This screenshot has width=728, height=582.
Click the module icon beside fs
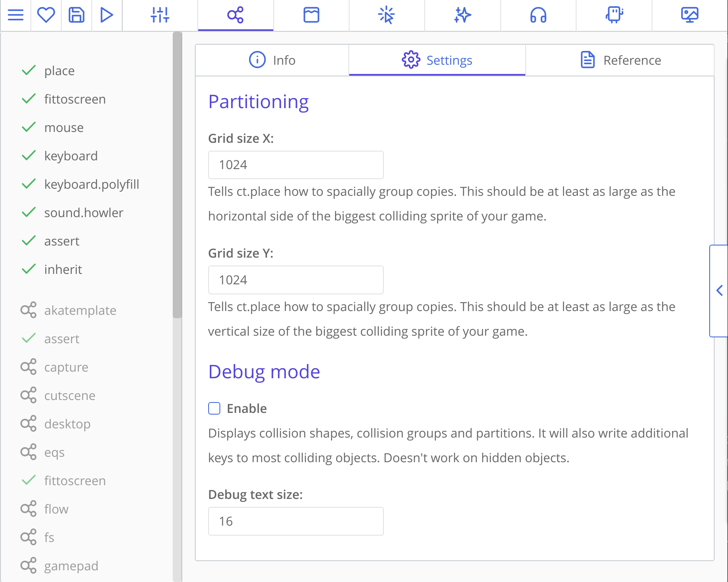(28, 537)
